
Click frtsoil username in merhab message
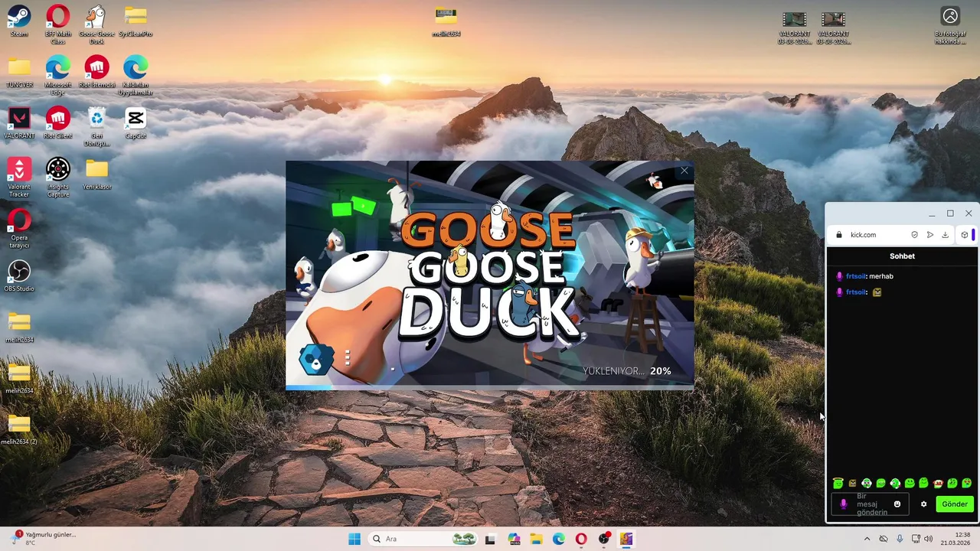coord(856,276)
